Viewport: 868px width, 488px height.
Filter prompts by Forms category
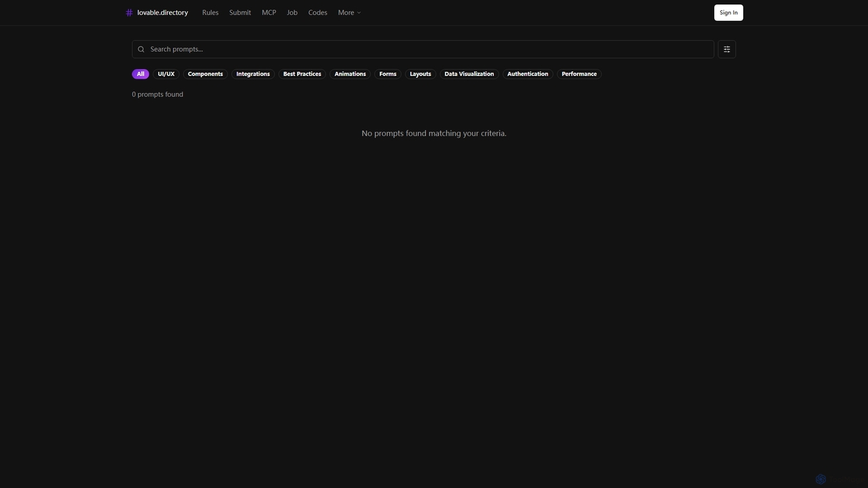[x=388, y=74]
